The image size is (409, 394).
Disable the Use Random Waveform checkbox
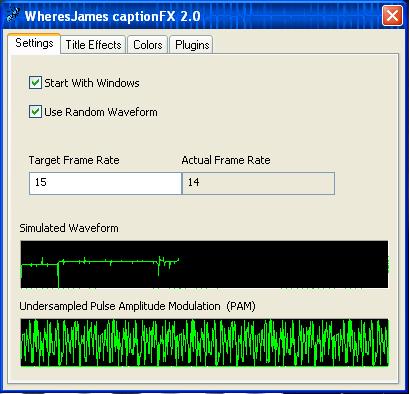click(35, 112)
